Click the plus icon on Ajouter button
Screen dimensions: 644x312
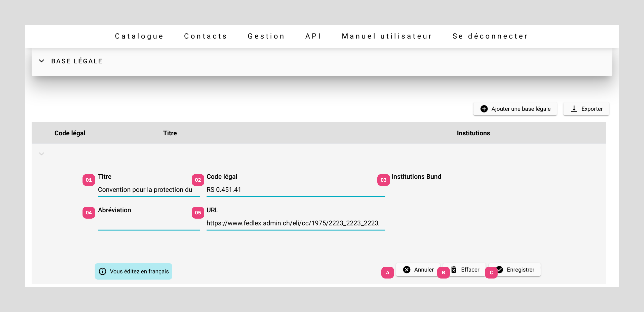(x=484, y=109)
